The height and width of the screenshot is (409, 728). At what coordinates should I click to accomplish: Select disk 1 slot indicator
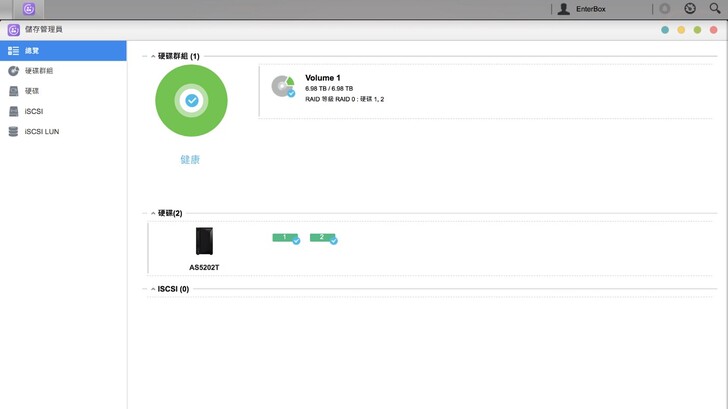[286, 238]
